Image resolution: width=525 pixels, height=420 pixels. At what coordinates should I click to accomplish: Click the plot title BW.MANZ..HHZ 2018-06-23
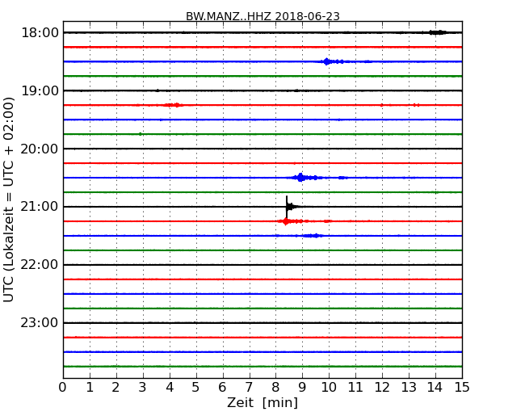pyautogui.click(x=262, y=16)
